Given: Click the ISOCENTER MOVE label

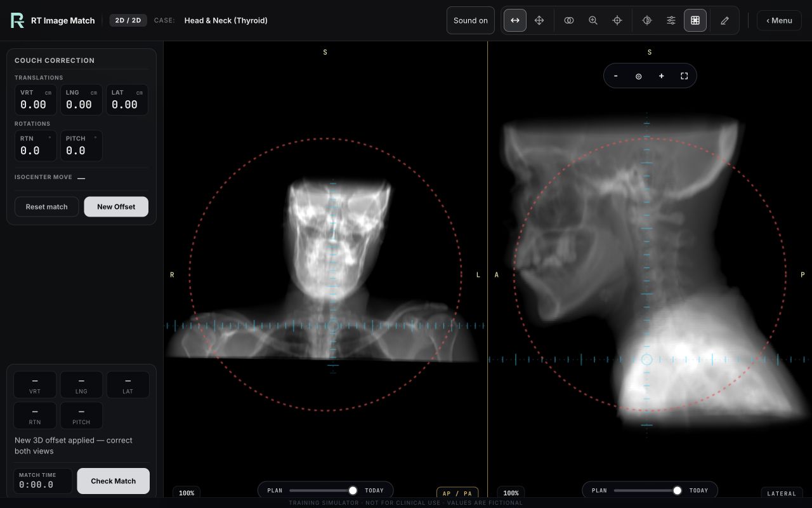Looking at the screenshot, I should [43, 177].
